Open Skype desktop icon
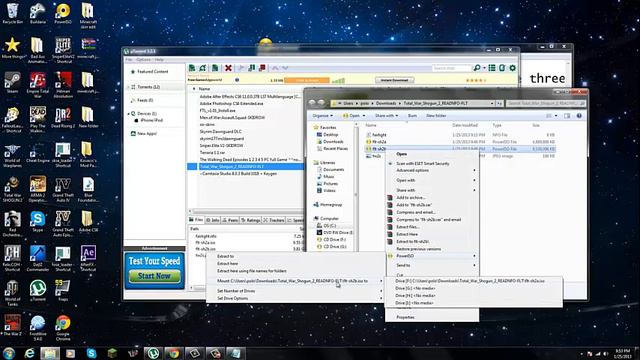 click(38, 222)
